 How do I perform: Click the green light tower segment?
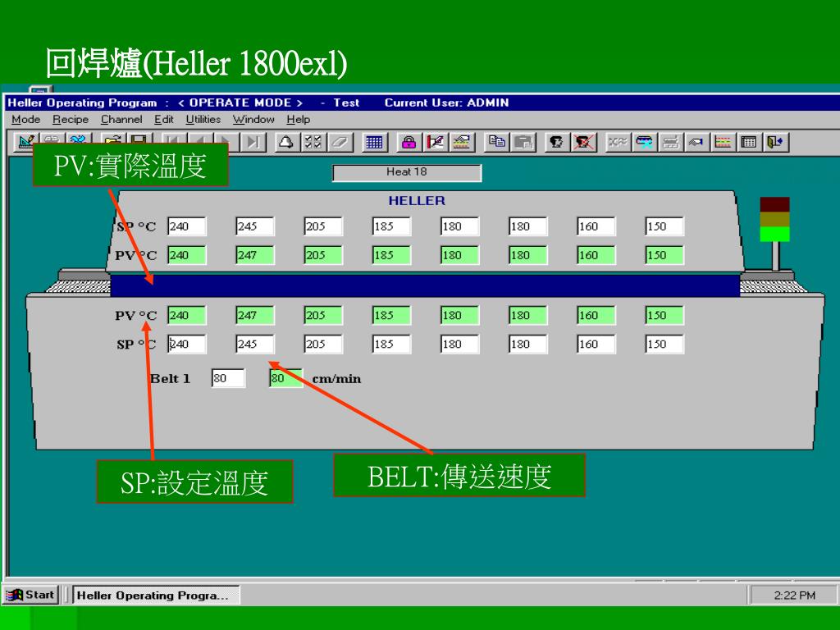(774, 234)
